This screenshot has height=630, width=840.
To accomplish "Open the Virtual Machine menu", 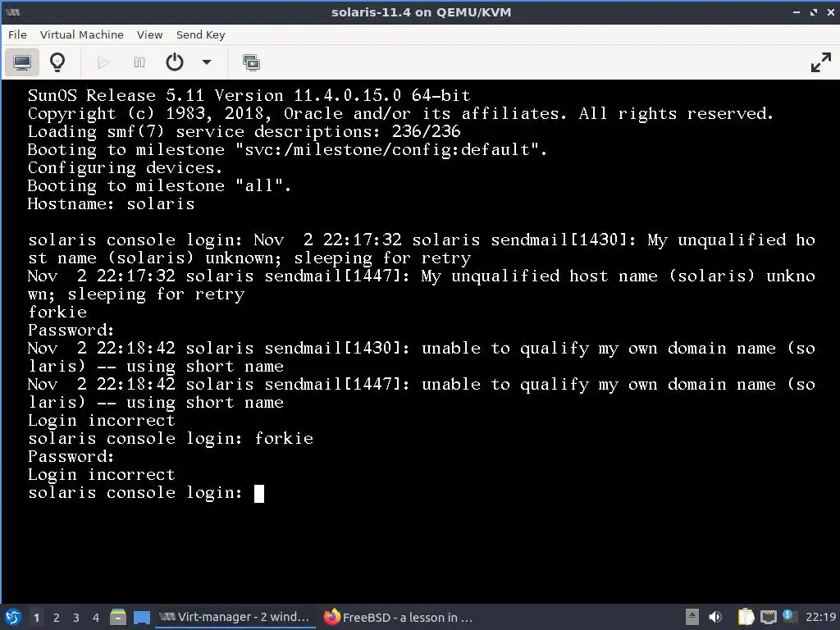I will (x=81, y=34).
